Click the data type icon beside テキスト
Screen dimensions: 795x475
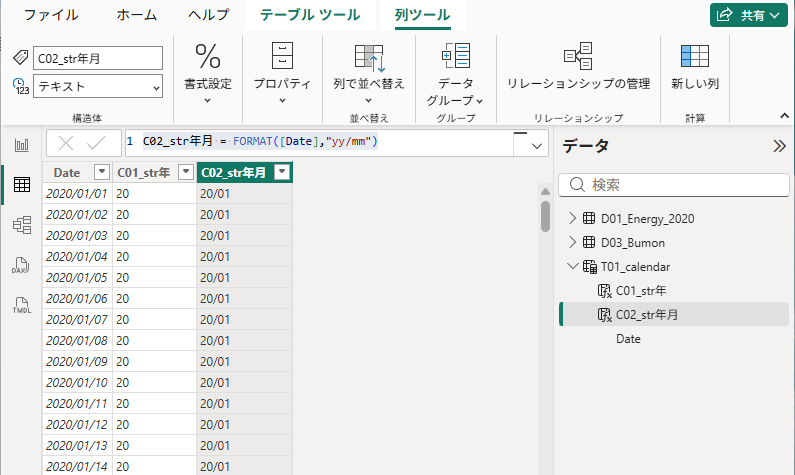(21, 86)
